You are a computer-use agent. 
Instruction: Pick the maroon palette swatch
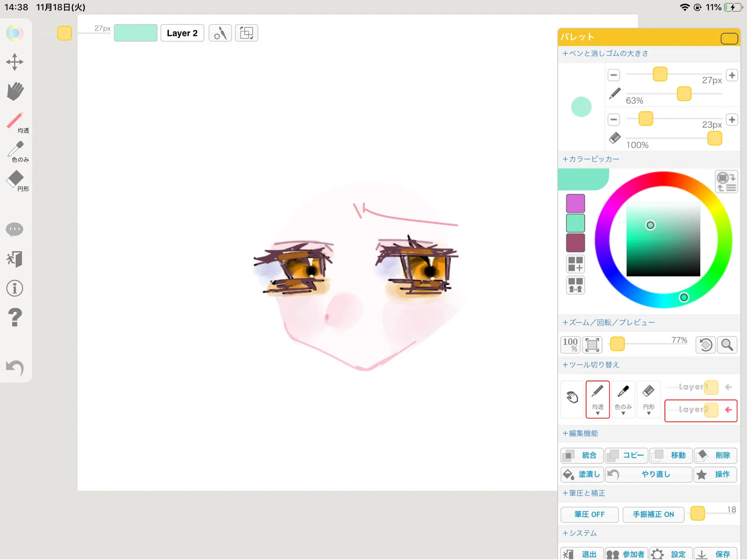click(576, 243)
